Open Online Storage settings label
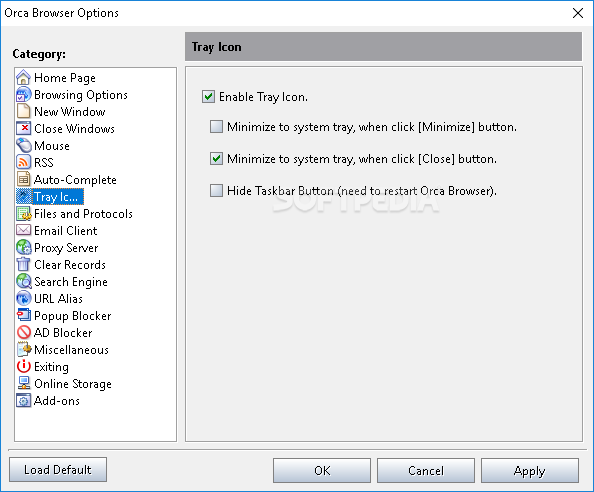The height and width of the screenshot is (492, 594). point(73,384)
